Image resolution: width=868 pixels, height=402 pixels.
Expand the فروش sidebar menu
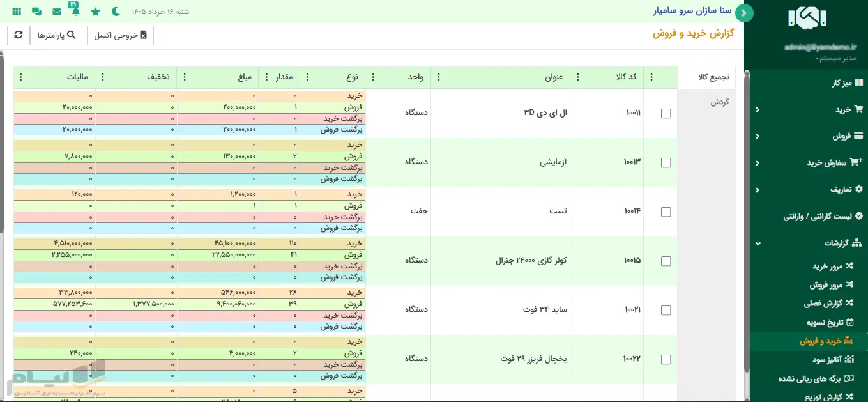coord(809,136)
